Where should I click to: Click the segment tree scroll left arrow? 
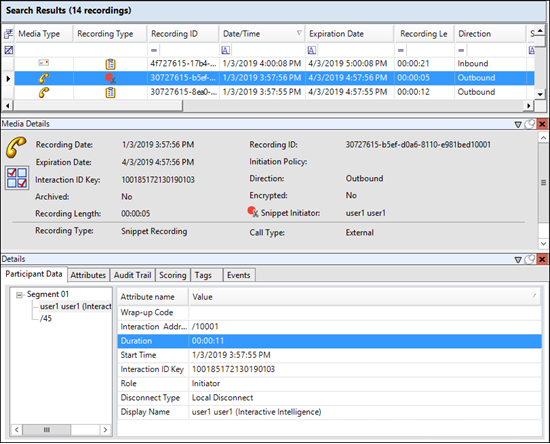[x=17, y=430]
